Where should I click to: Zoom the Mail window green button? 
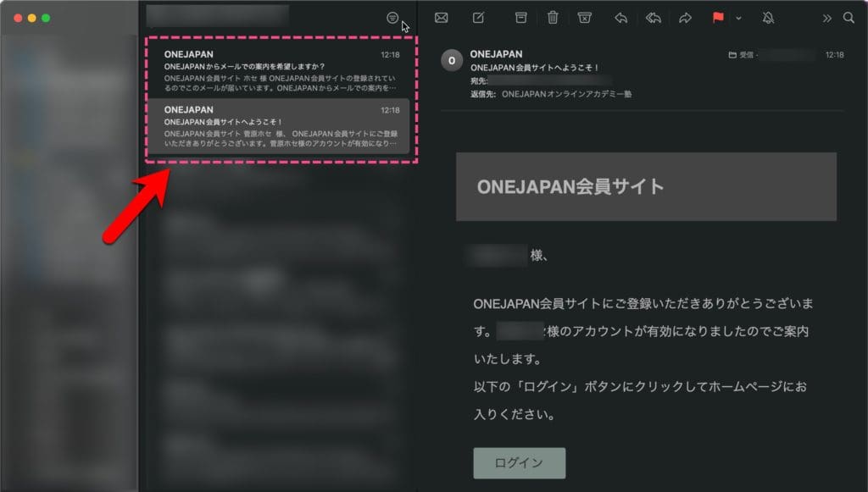[x=46, y=19]
